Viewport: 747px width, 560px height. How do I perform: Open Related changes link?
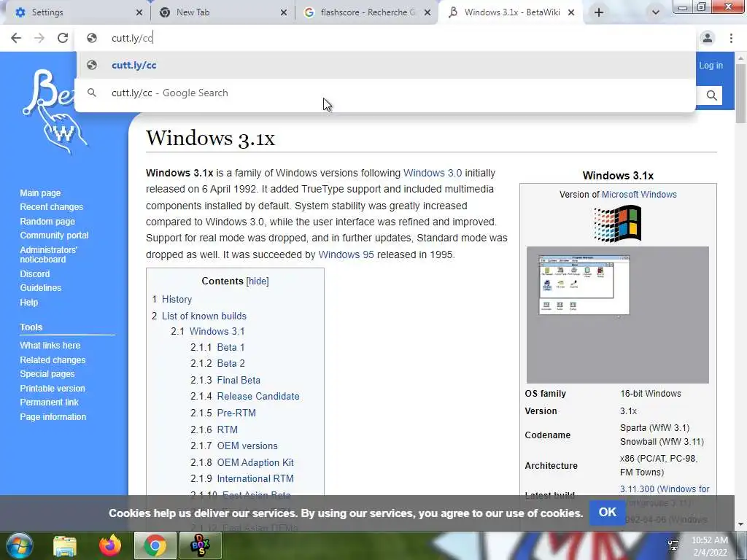coord(53,360)
